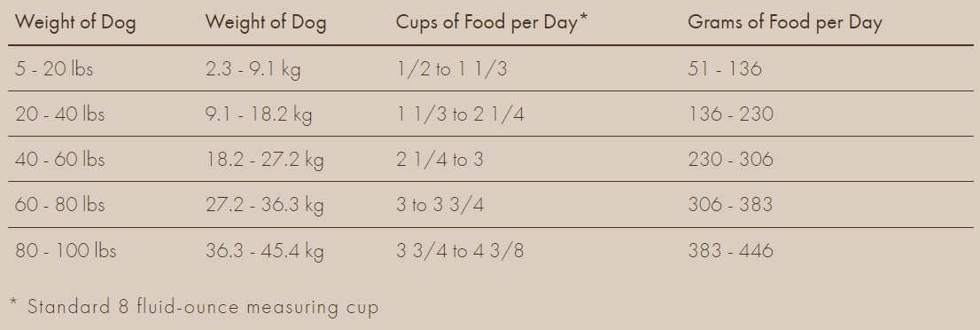Click the '51 - 136' grams value
Screen dimensions: 980x330
(x=725, y=68)
